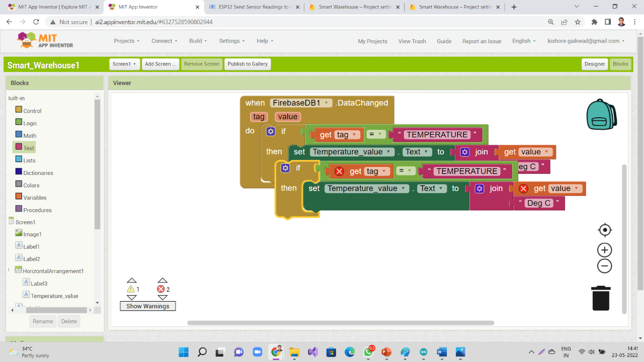Click the gear on the second join block

pyautogui.click(x=479, y=189)
